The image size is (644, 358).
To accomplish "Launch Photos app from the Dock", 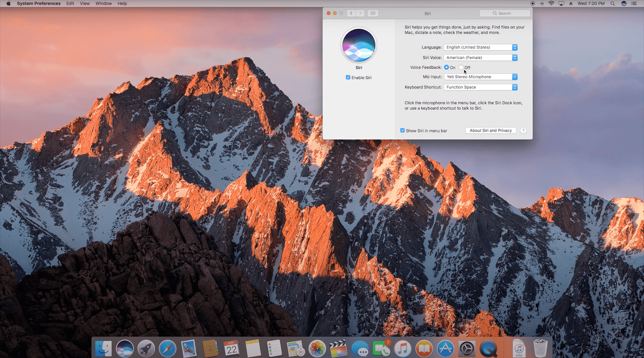I will (317, 348).
